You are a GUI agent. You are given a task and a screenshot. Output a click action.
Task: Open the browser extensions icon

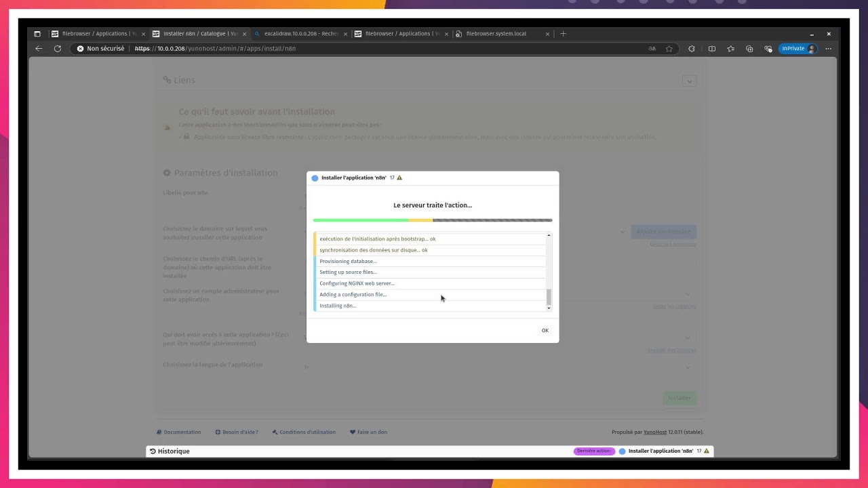coord(692,49)
